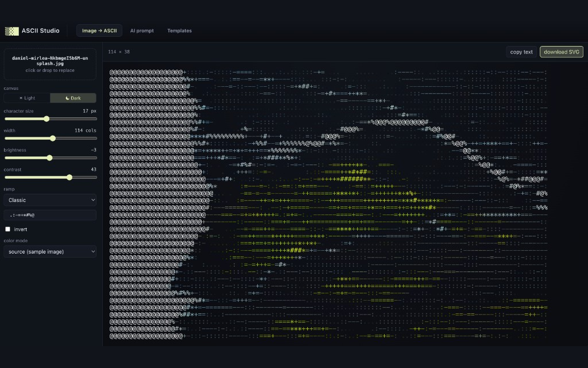Click the download SVG button
588x368 pixels.
tap(562, 52)
